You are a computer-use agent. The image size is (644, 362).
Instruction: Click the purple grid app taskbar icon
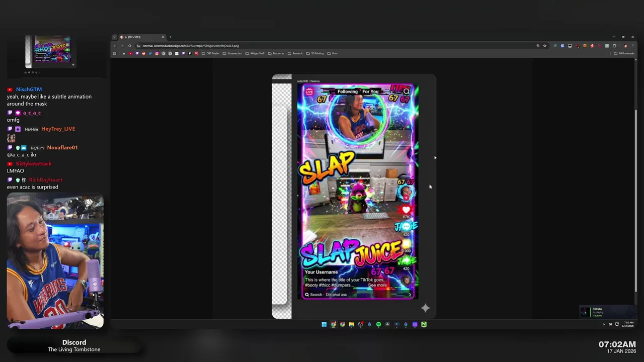click(x=415, y=324)
